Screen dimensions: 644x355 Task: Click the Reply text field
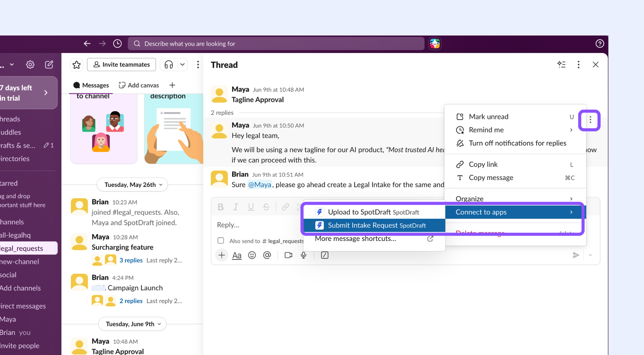[258, 225]
